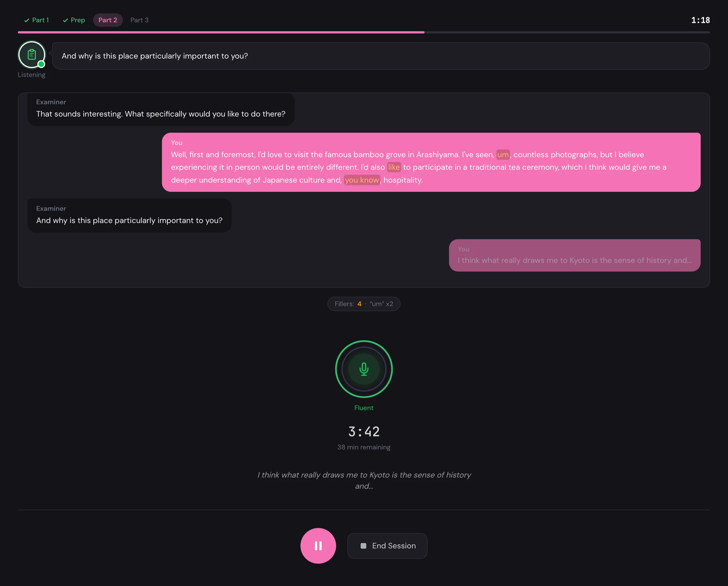Pause the session with pink button

point(318,546)
